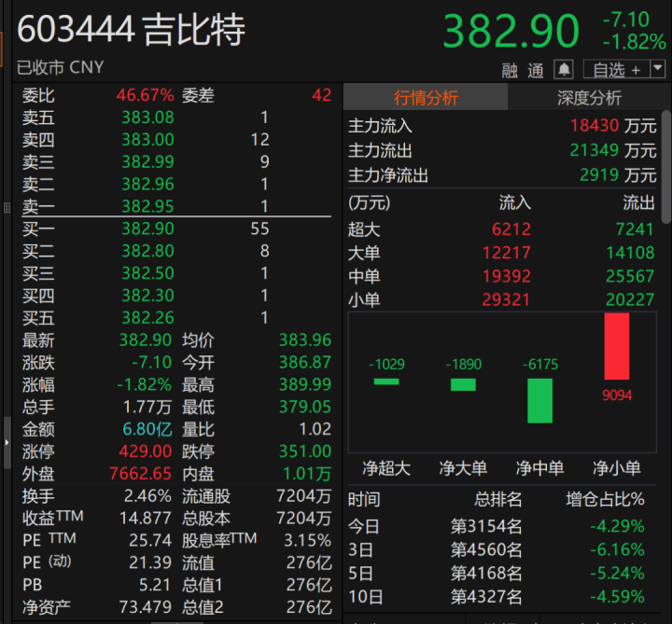
Task: Click the 主力净流出 value 2919 万元
Action: click(618, 175)
